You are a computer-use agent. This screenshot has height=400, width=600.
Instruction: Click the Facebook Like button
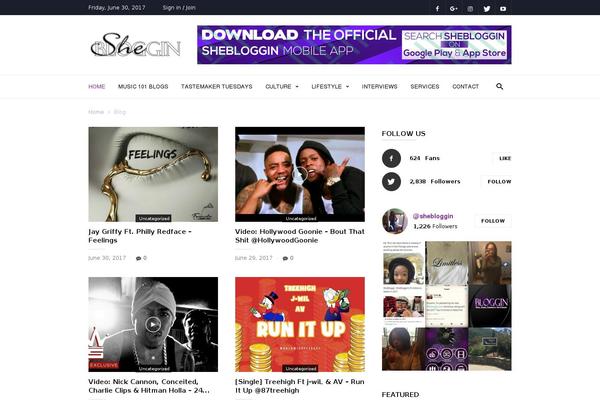click(504, 158)
